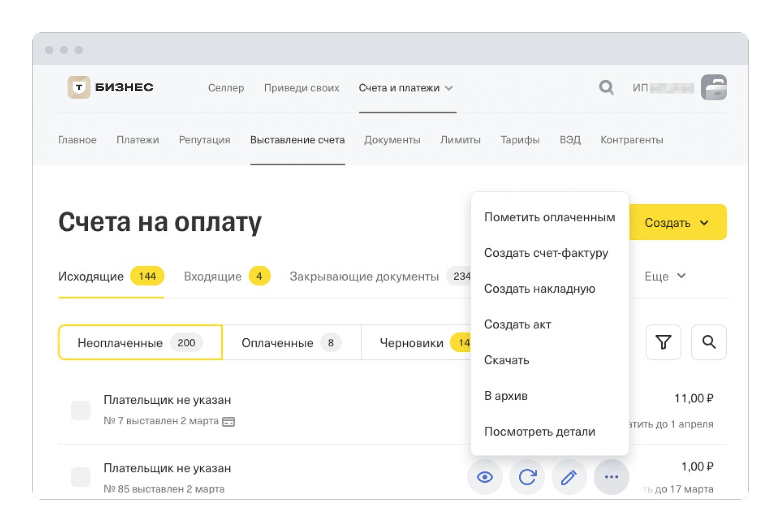
Task: Click В архив menu entry
Action: 505,396
